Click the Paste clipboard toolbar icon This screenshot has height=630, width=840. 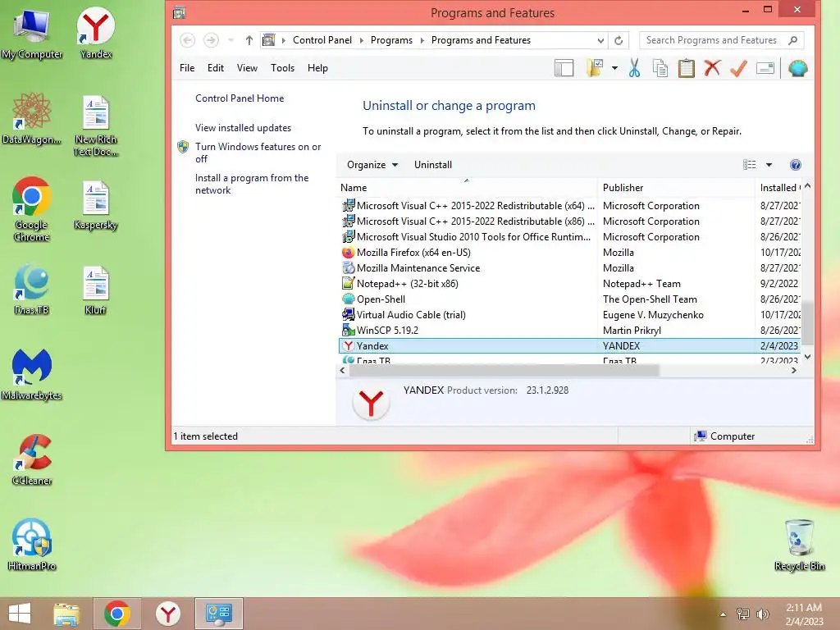[x=687, y=68]
